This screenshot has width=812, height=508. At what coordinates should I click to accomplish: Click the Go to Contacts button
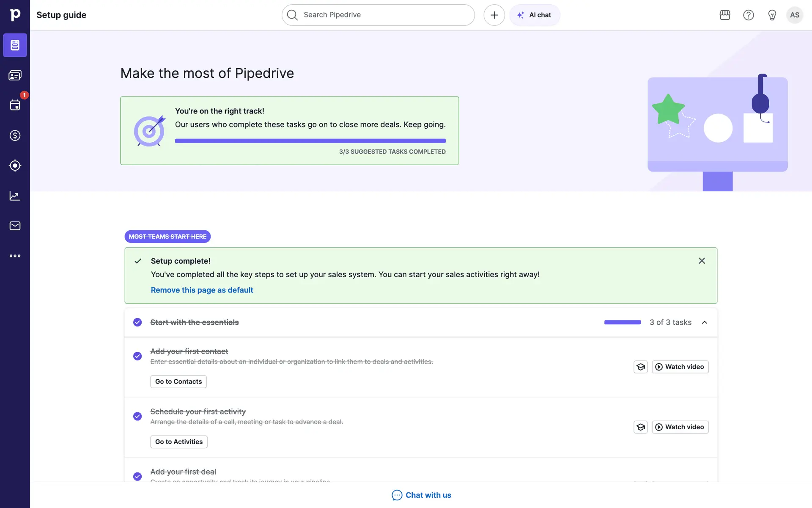tap(178, 381)
